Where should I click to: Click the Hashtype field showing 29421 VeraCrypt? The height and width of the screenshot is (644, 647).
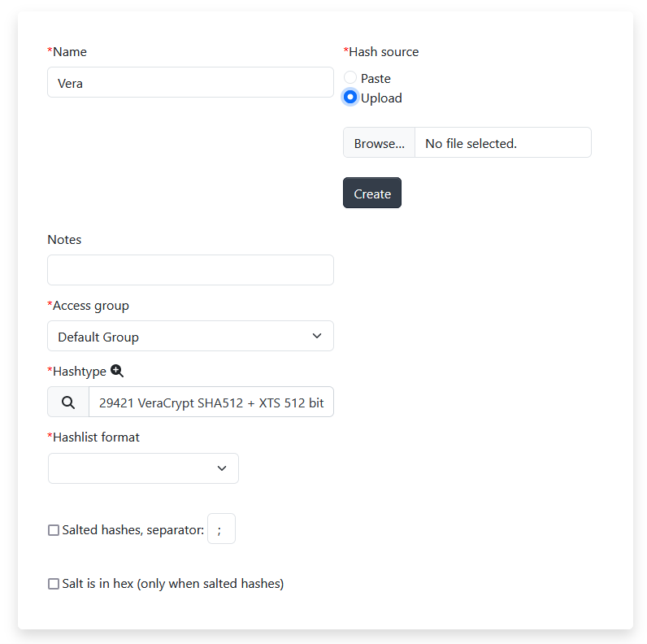[211, 402]
